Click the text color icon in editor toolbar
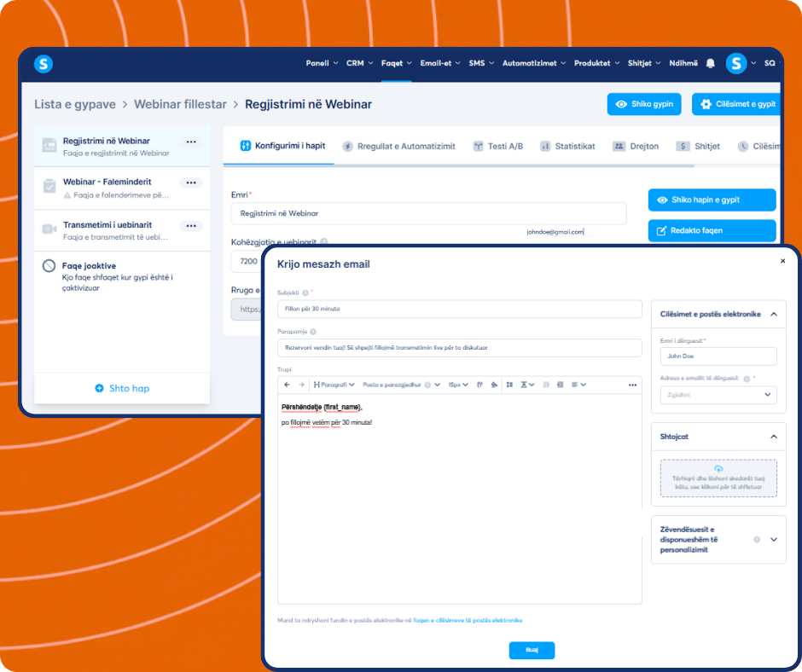Image resolution: width=802 pixels, height=672 pixels. coord(479,385)
